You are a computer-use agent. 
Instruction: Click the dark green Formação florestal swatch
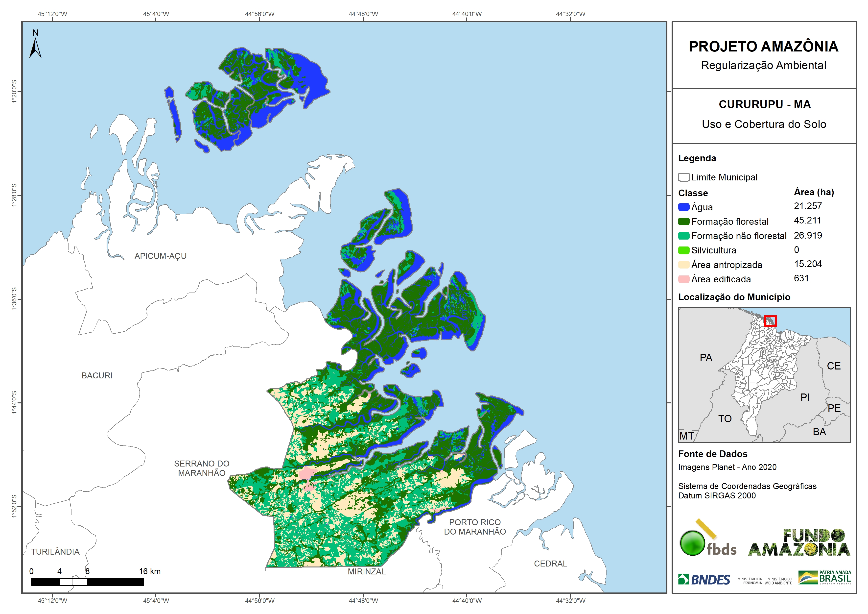pyautogui.click(x=683, y=221)
